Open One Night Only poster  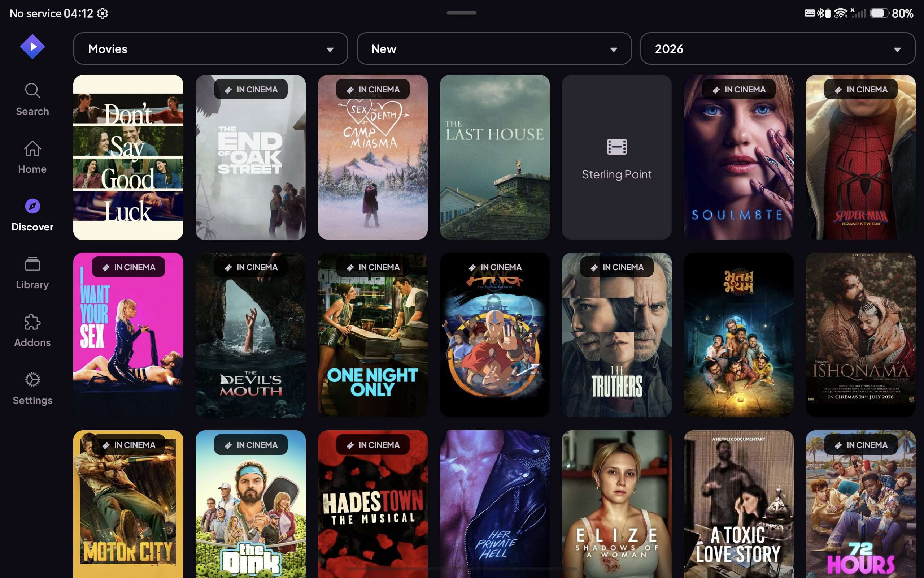coord(372,335)
